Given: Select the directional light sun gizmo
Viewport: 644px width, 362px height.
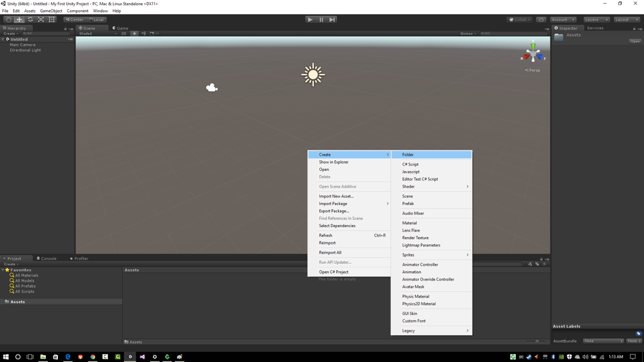Looking at the screenshot, I should [x=313, y=75].
